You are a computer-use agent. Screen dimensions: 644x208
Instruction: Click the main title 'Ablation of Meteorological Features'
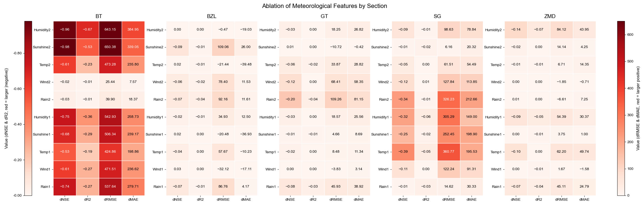click(324, 6)
